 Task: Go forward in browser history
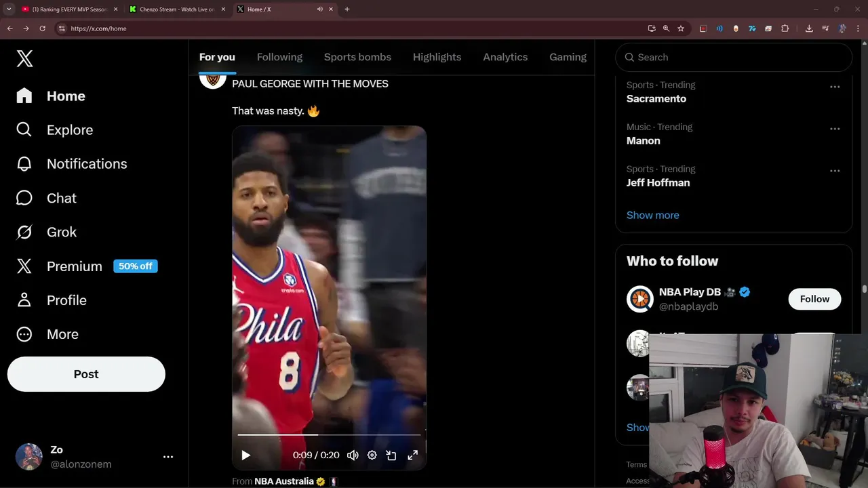click(x=26, y=28)
